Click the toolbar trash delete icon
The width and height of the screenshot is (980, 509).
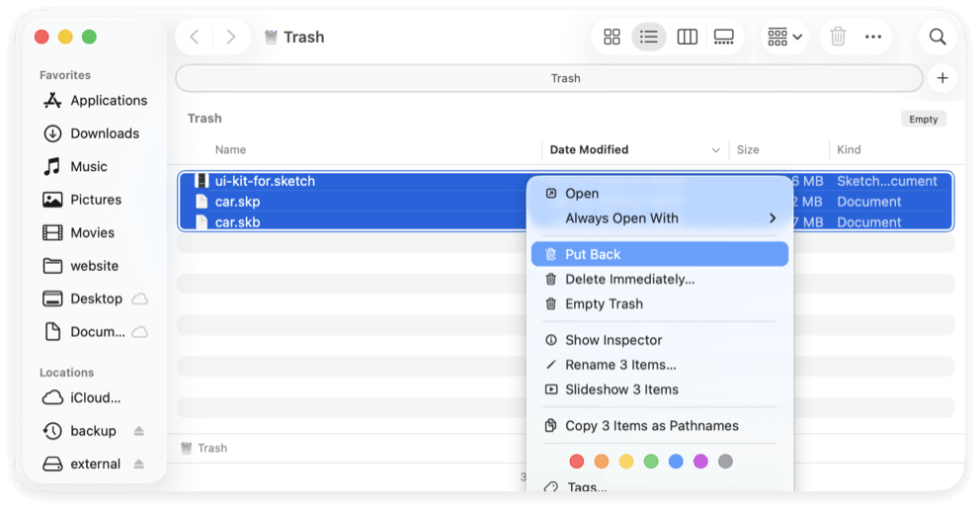838,37
